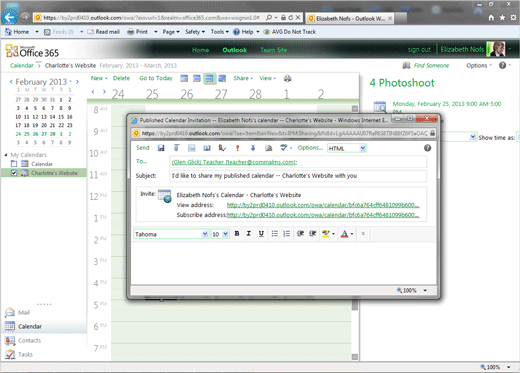
Task: Open the browser favorites star icon
Action: coord(502,18)
